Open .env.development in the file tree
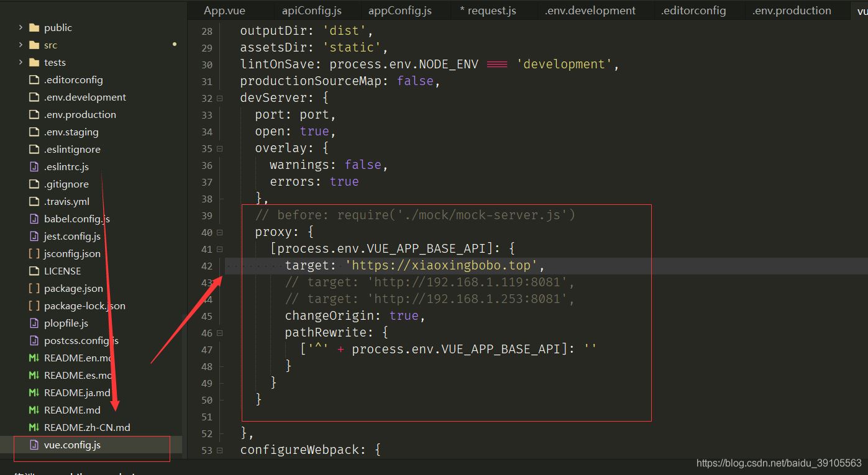 (85, 97)
